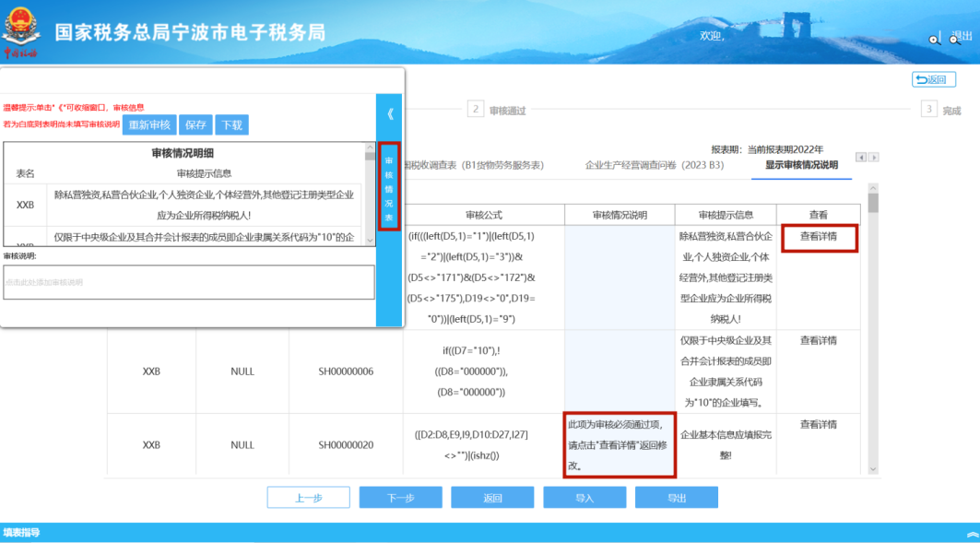Screen dimensions: 980x543
Task: Expand the 填表指导 bar using the chevron
Action: click(x=971, y=533)
